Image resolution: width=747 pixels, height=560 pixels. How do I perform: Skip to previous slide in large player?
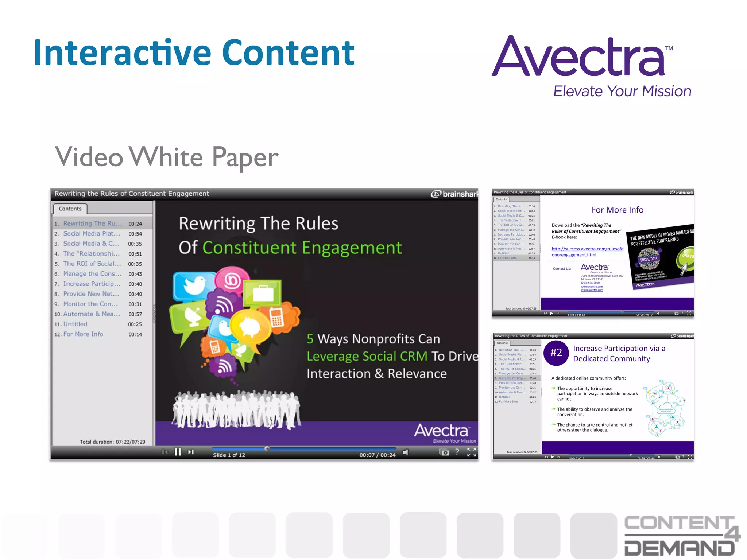[x=165, y=452]
